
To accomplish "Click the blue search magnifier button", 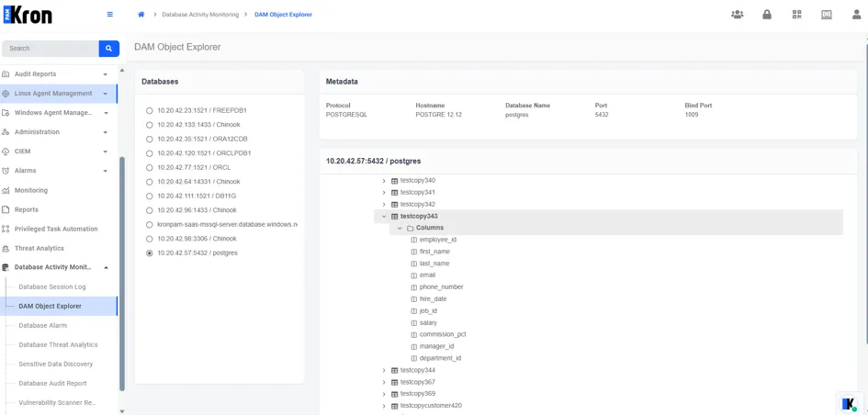I will 109,48.
